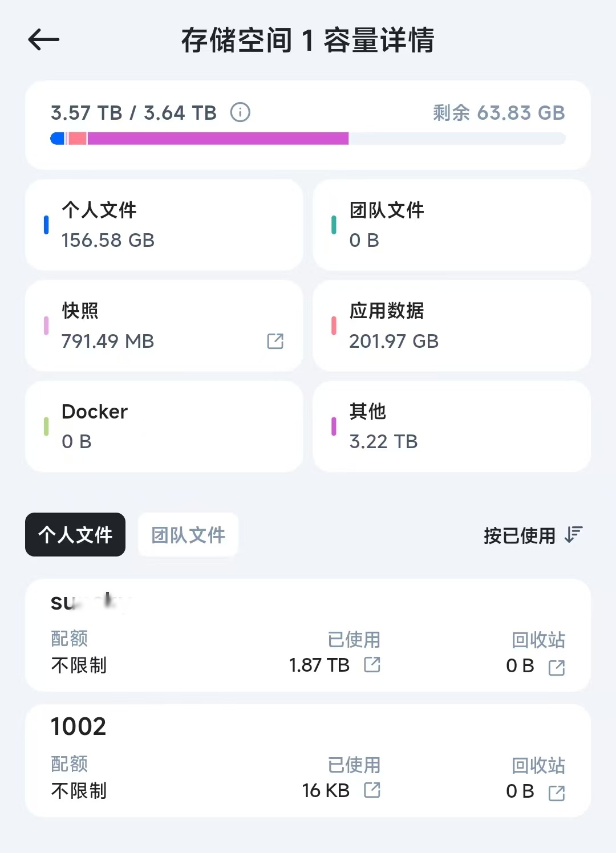Tap the back arrow icon
This screenshot has width=616, height=853.
pos(44,39)
